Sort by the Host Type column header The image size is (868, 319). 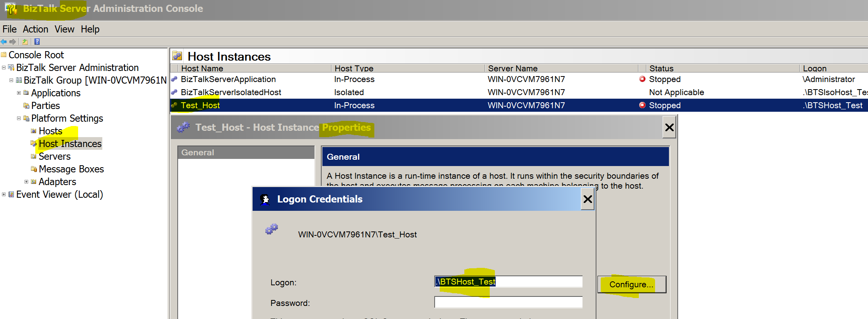pyautogui.click(x=408, y=68)
